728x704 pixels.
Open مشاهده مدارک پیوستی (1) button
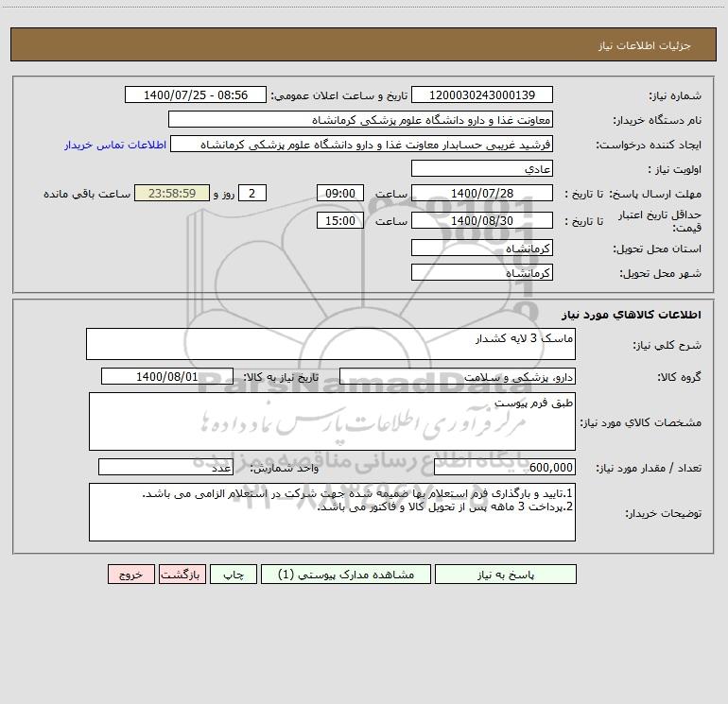346,574
